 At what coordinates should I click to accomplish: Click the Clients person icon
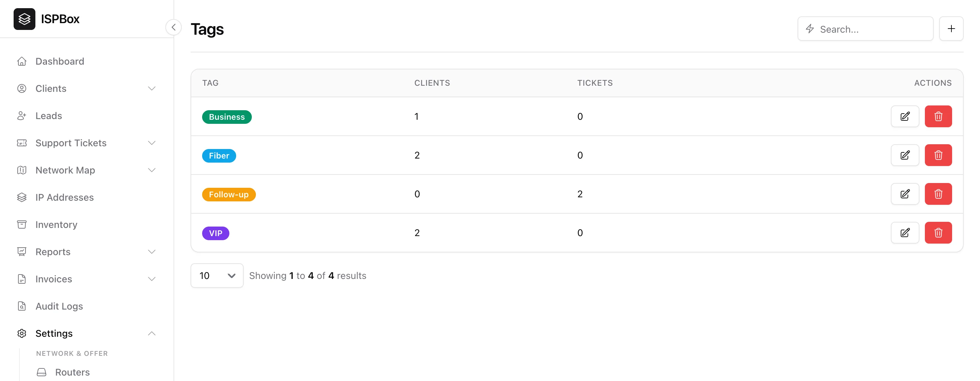[x=22, y=88]
